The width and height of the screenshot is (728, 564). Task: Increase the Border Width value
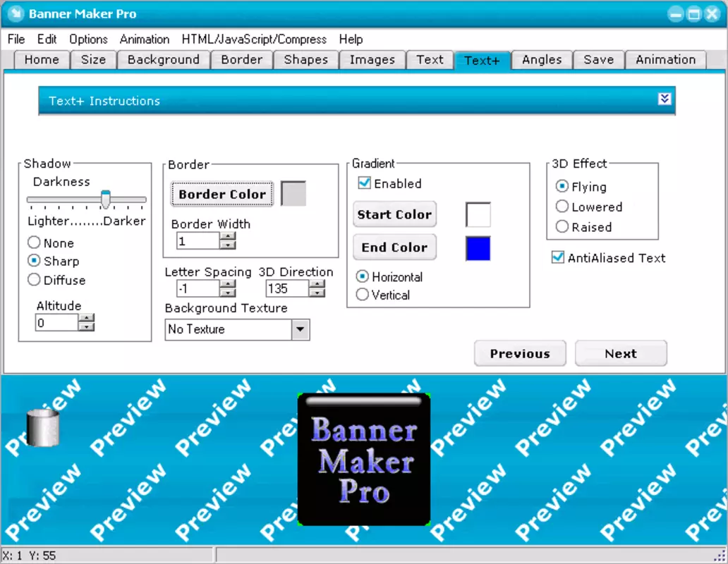click(x=227, y=237)
